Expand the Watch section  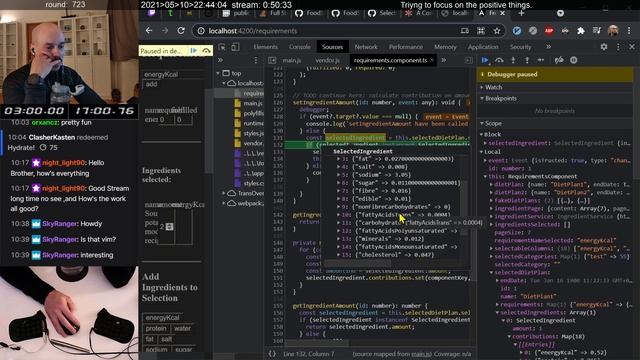click(x=493, y=87)
